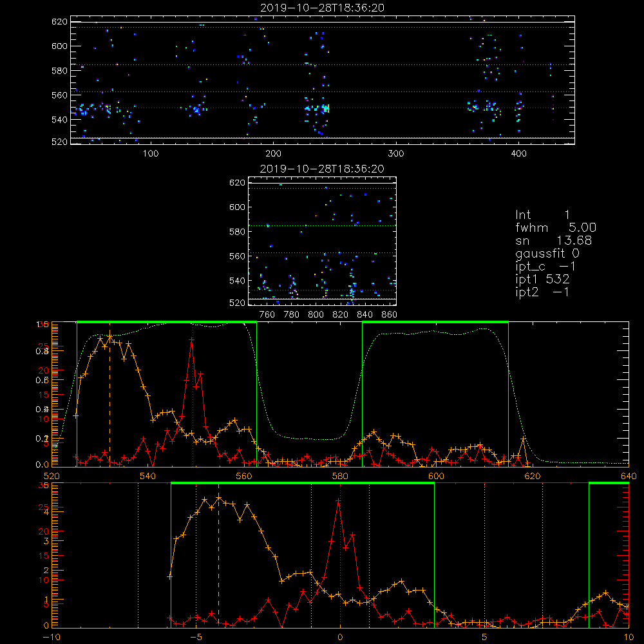Select the 'ipt2 -1' parameter line
Viewport: 644px width, 644px height.
tap(542, 292)
